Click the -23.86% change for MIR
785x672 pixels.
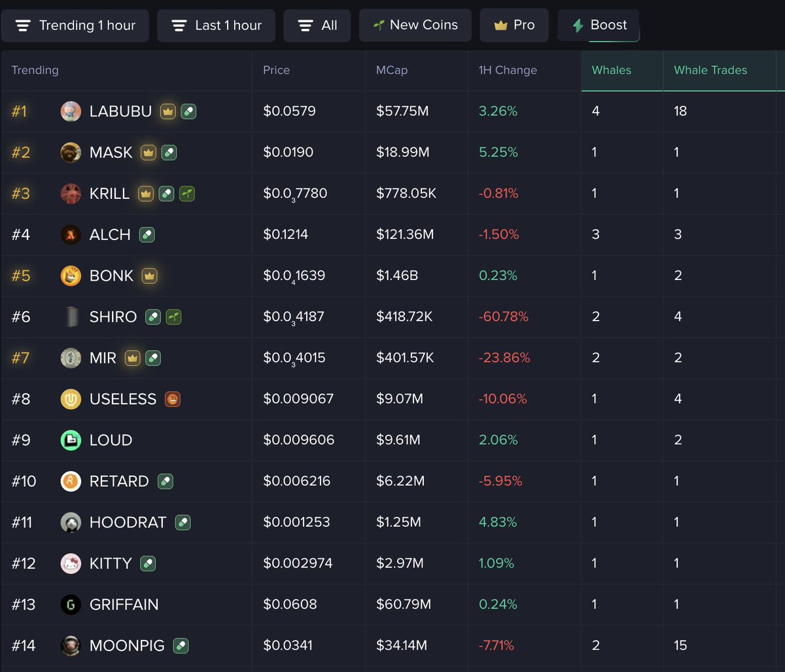[504, 358]
